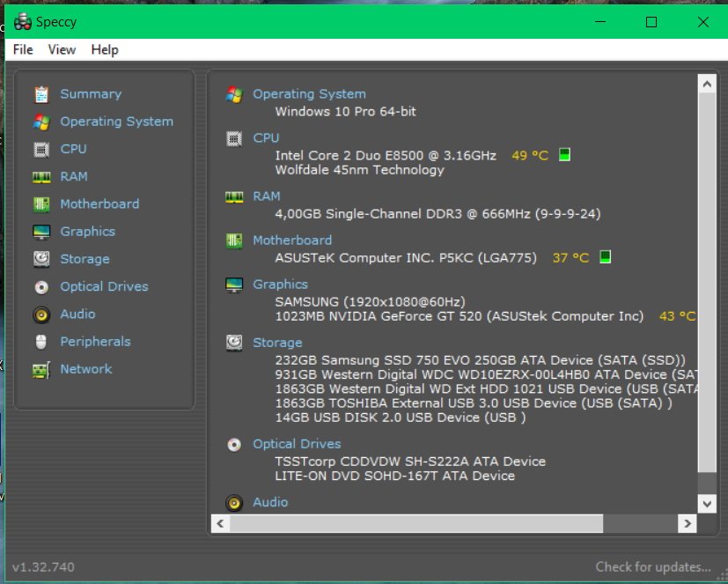
Task: Click the CPU chip icon in summary pane
Action: [234, 138]
